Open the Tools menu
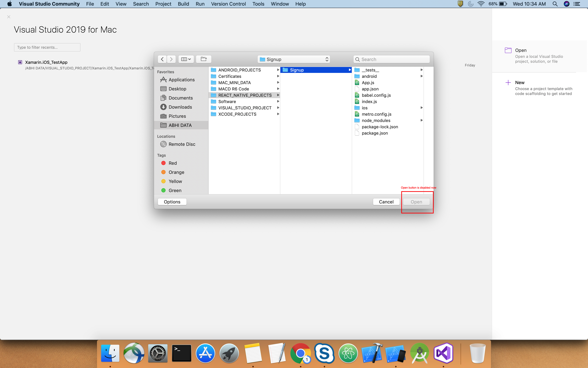 click(258, 4)
